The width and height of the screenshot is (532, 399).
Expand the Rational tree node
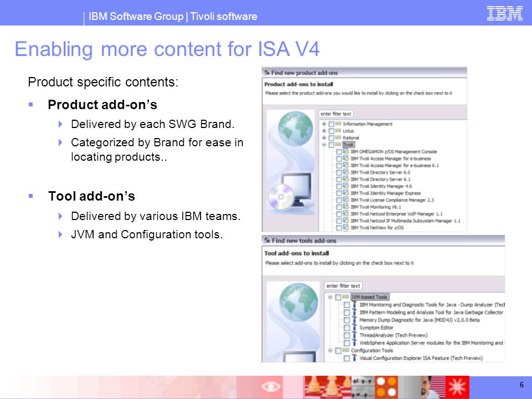(x=324, y=138)
